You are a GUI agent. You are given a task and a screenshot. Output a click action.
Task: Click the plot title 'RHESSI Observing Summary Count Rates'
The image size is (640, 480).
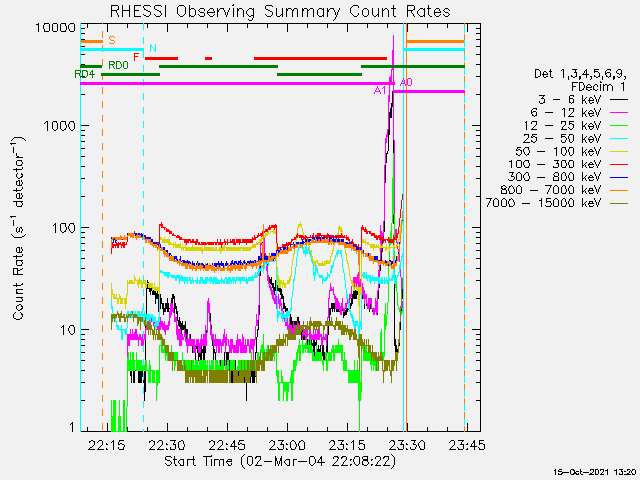(280, 11)
